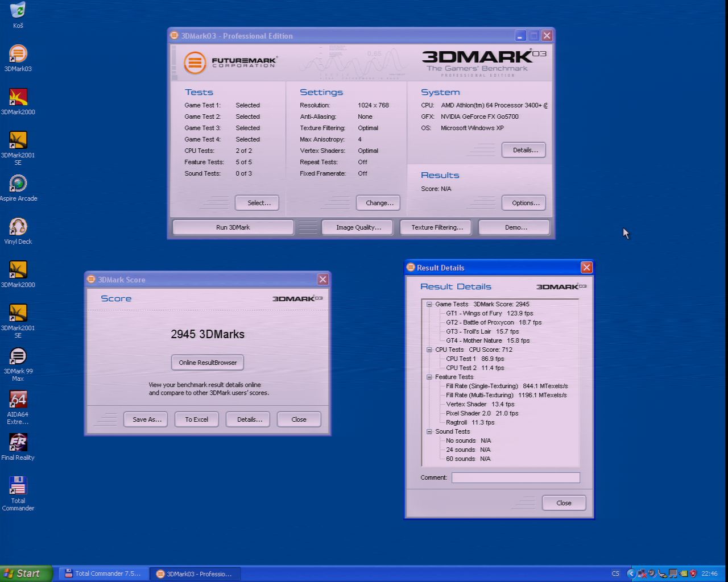This screenshot has width=728, height=582.
Task: Open the Start menu
Action: (26, 573)
